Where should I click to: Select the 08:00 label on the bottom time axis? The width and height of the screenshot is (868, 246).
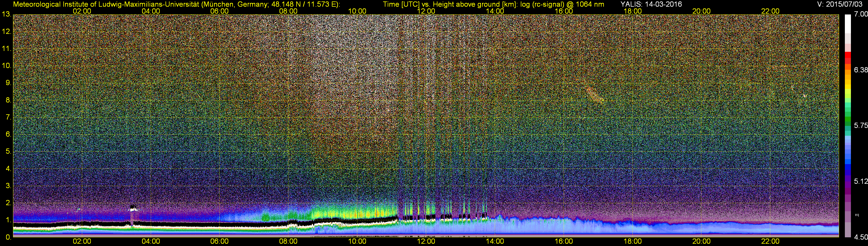288,241
